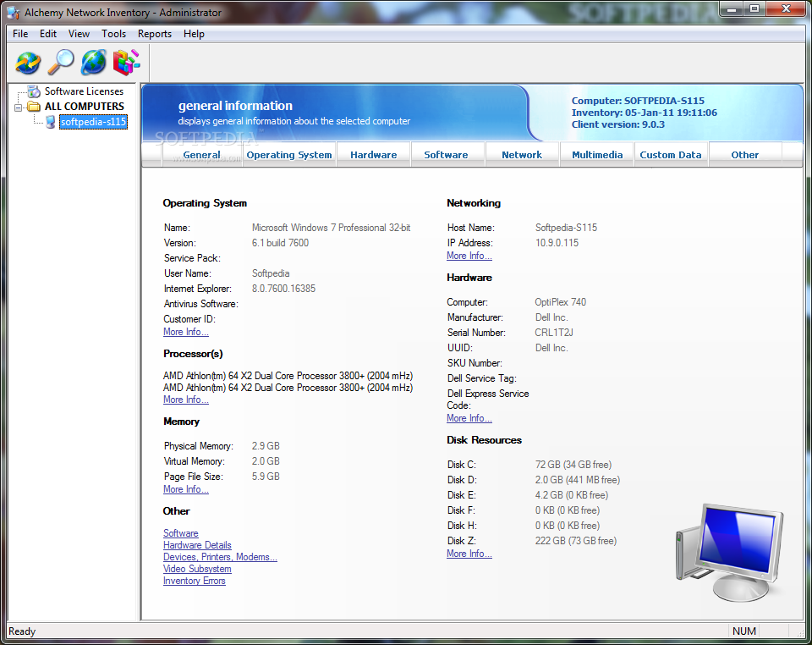This screenshot has height=645, width=812.
Task: Click the Client version 9.0.3 header text
Action: [x=617, y=124]
